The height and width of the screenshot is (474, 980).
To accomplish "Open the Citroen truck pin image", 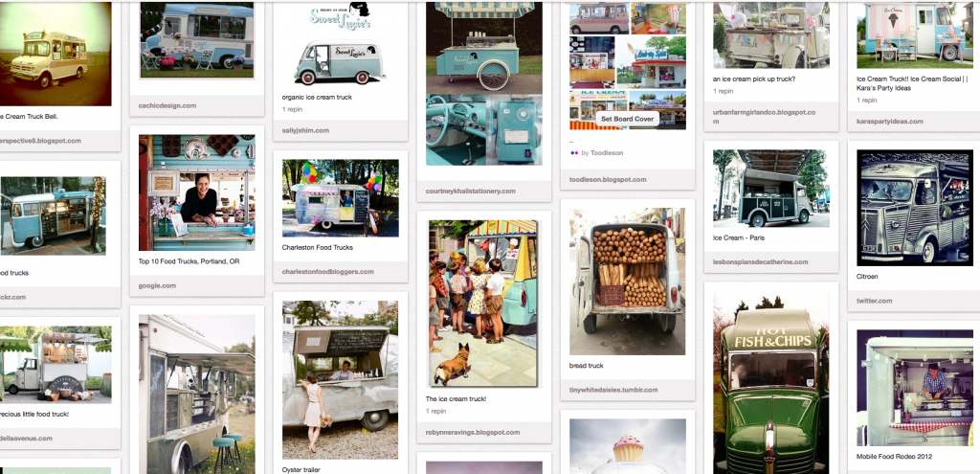I will [915, 208].
